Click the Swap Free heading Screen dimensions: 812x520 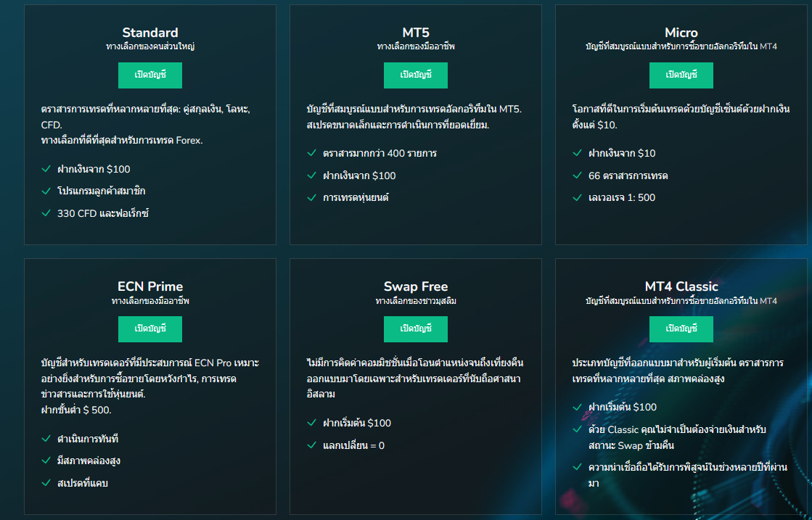[416, 286]
